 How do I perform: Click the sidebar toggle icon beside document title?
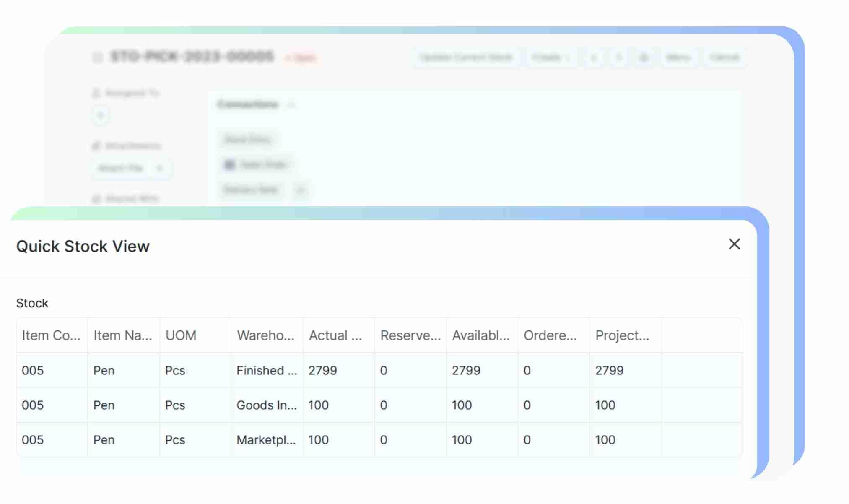pyautogui.click(x=97, y=57)
